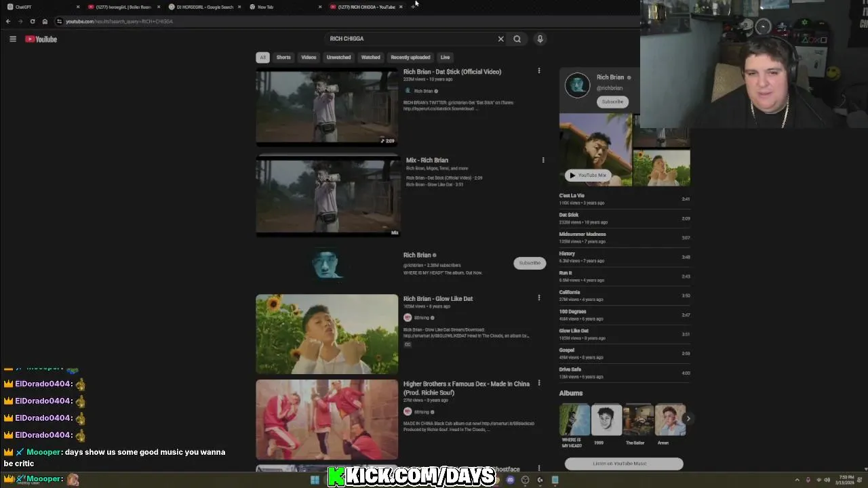Viewport: 868px width, 488px height.
Task: Click the address bar URL field
Action: 339,22
